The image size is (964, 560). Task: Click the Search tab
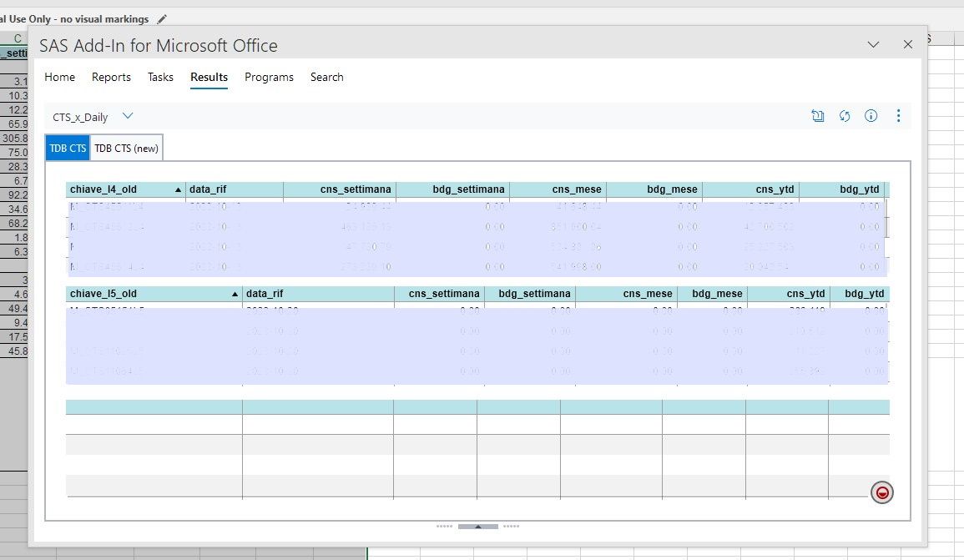pos(326,77)
